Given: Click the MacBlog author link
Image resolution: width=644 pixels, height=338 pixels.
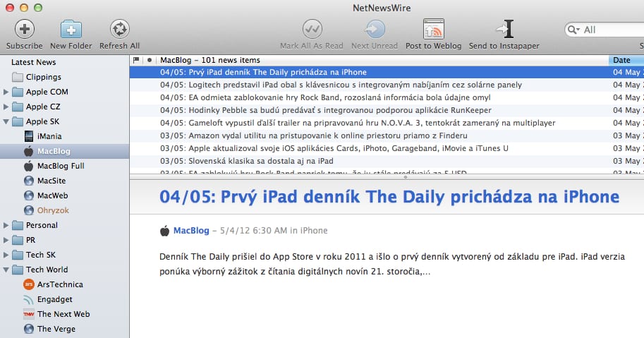Looking at the screenshot, I should 191,230.
